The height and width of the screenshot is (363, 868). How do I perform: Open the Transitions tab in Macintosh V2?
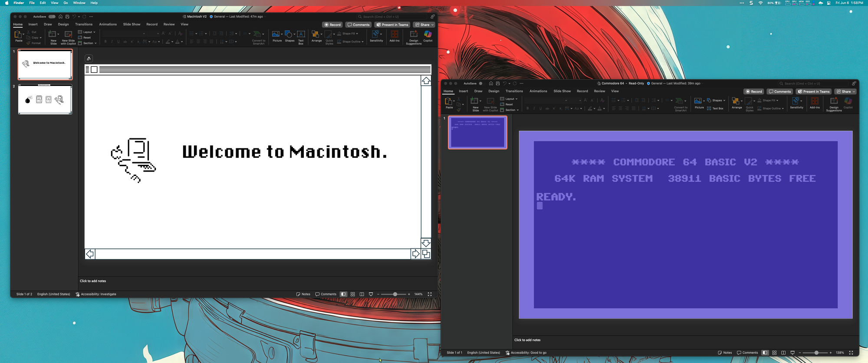[84, 24]
